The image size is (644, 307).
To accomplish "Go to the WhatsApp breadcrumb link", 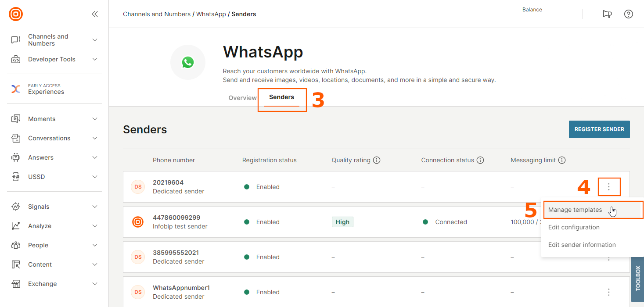I will [211, 14].
